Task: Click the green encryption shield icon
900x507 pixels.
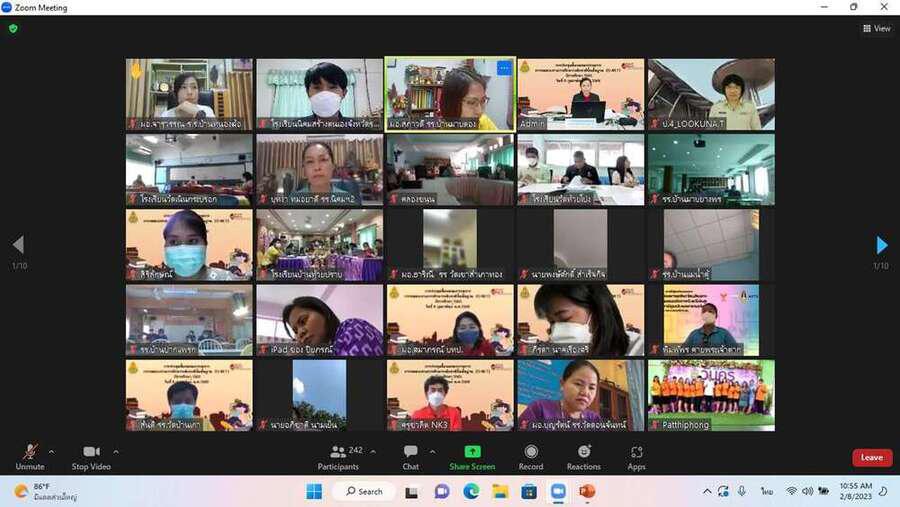Action: [x=13, y=28]
